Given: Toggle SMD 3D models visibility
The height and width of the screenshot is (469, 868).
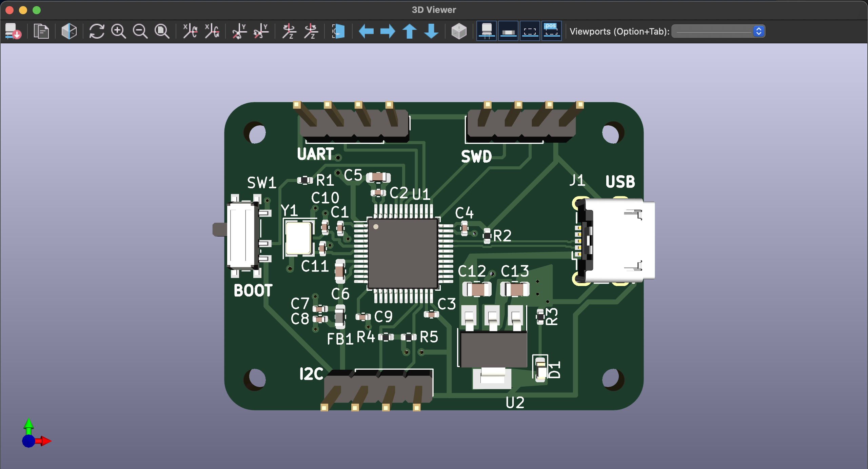Looking at the screenshot, I should click(x=509, y=31).
